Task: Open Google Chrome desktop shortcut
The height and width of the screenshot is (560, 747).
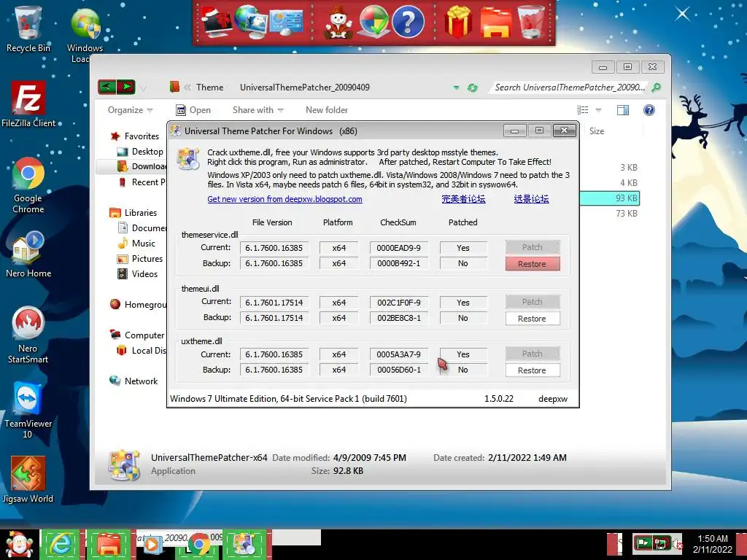Action: coord(28,186)
